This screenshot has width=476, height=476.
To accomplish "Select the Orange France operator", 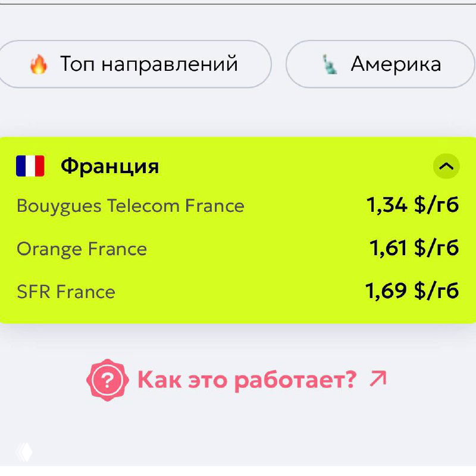I will (x=82, y=249).
